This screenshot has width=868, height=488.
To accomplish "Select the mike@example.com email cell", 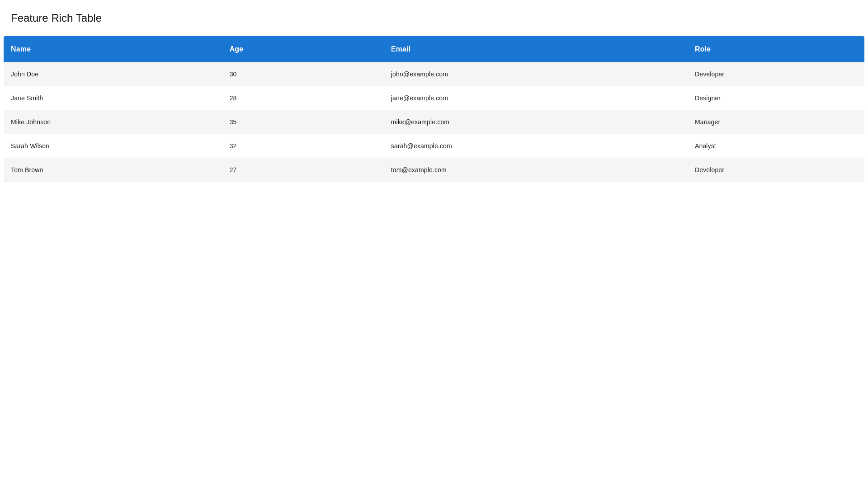I will pos(420,122).
